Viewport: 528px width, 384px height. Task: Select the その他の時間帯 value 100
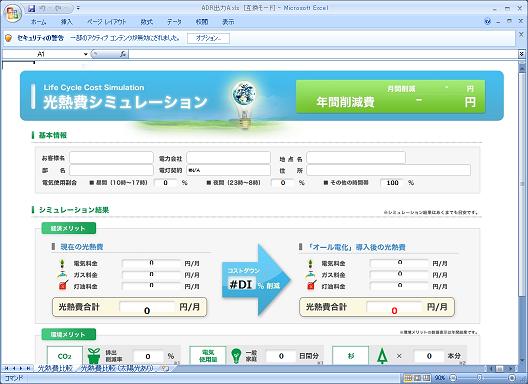392,183
